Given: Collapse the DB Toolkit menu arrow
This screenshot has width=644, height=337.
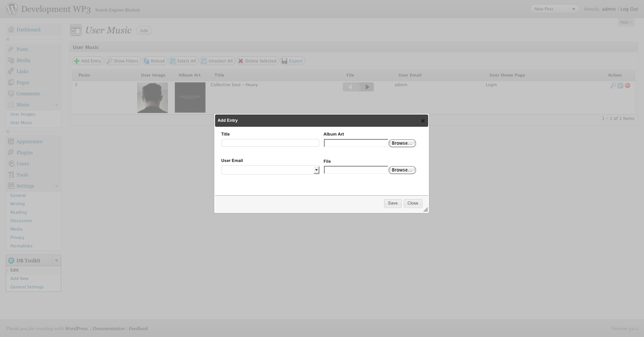Looking at the screenshot, I should tap(56, 260).
